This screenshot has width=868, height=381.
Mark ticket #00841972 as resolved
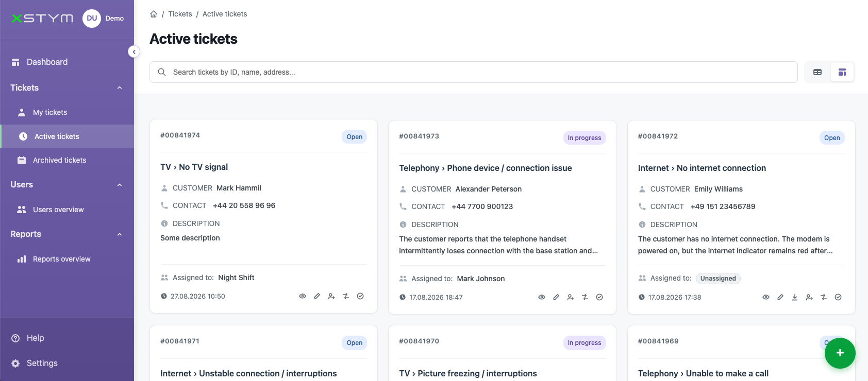point(838,297)
